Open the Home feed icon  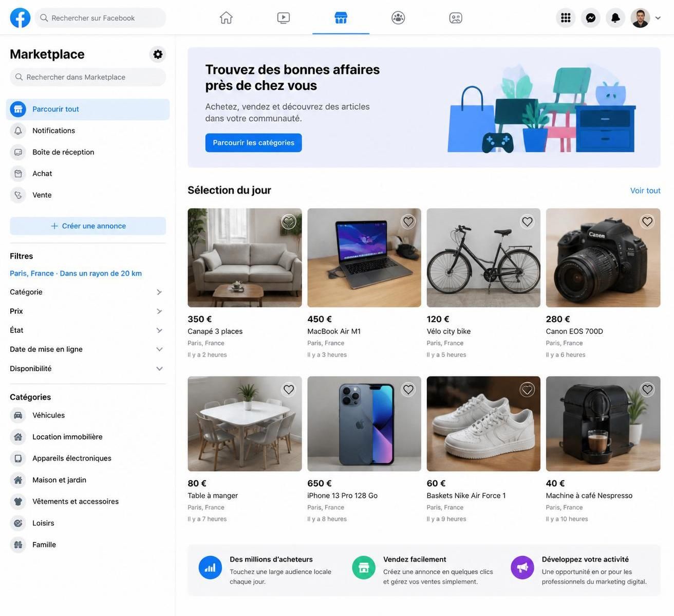click(226, 18)
